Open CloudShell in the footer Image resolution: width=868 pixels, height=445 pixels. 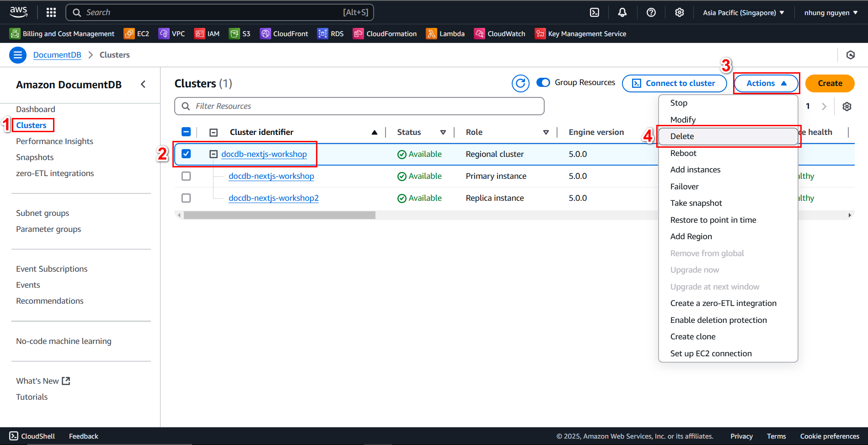pos(32,436)
